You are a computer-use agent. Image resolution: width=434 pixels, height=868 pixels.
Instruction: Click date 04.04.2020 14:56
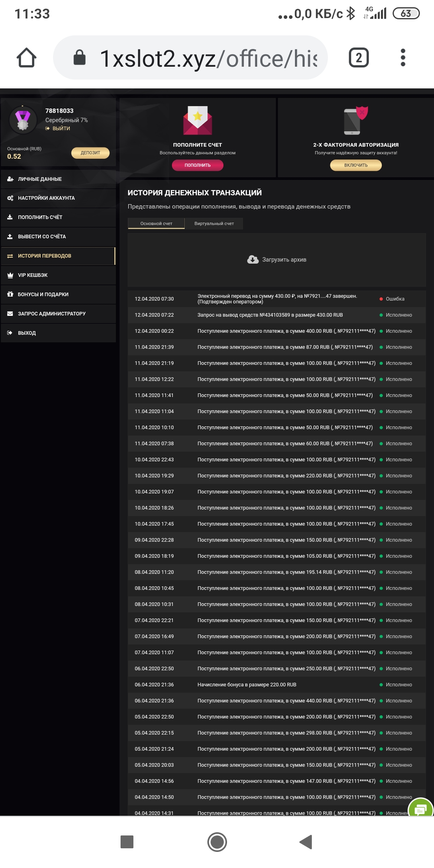[154, 781]
